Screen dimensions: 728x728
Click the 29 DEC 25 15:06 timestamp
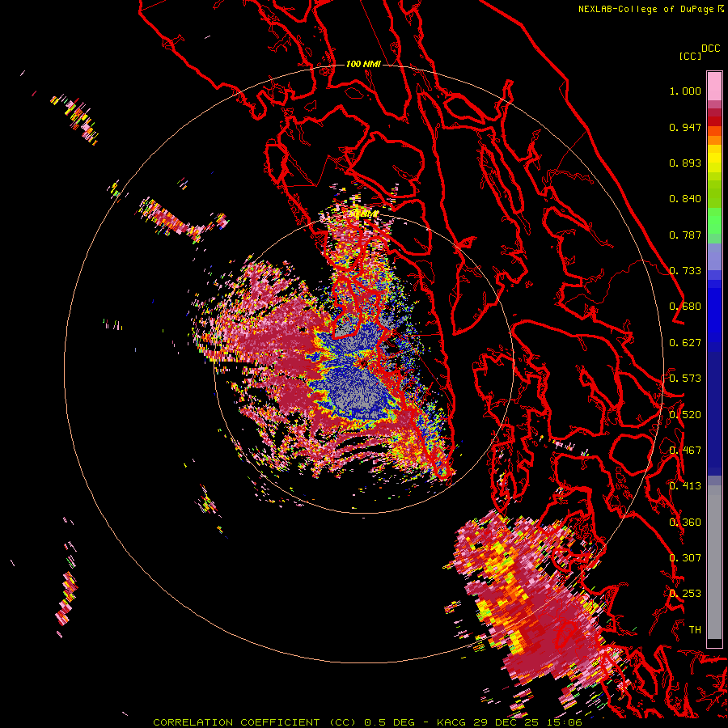click(x=528, y=722)
